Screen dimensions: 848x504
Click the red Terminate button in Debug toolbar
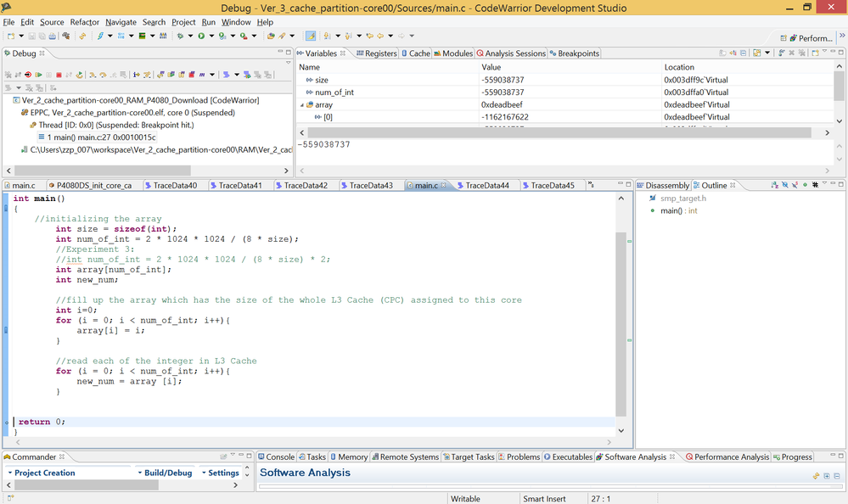(59, 75)
